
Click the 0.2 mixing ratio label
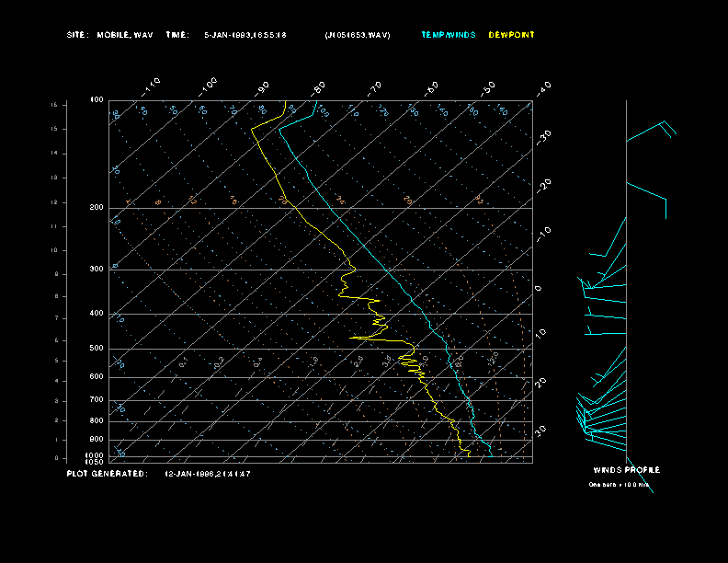point(219,362)
